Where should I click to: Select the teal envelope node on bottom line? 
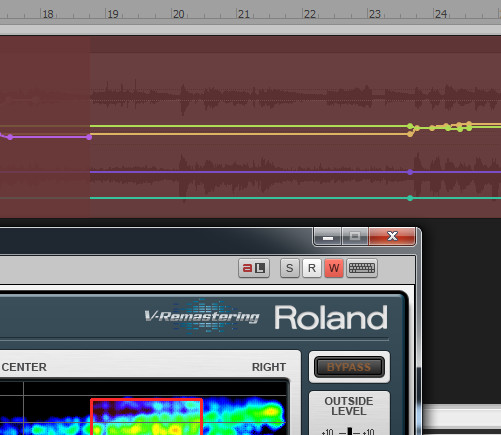410,198
